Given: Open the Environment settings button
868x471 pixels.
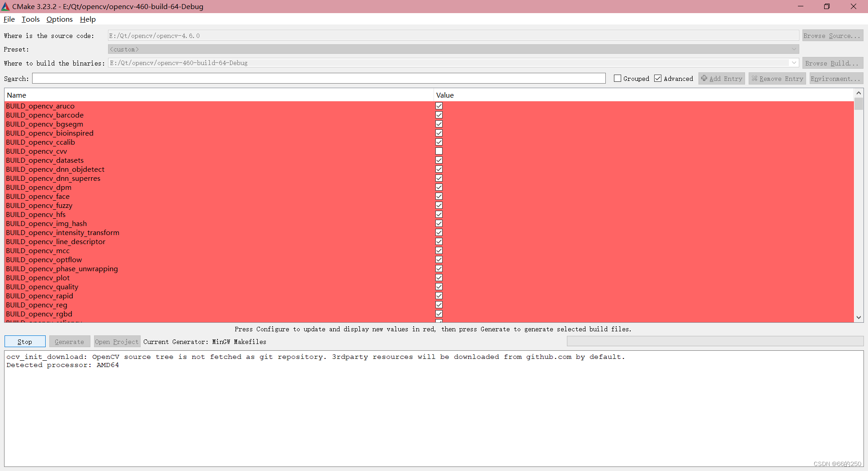Looking at the screenshot, I should tap(836, 79).
